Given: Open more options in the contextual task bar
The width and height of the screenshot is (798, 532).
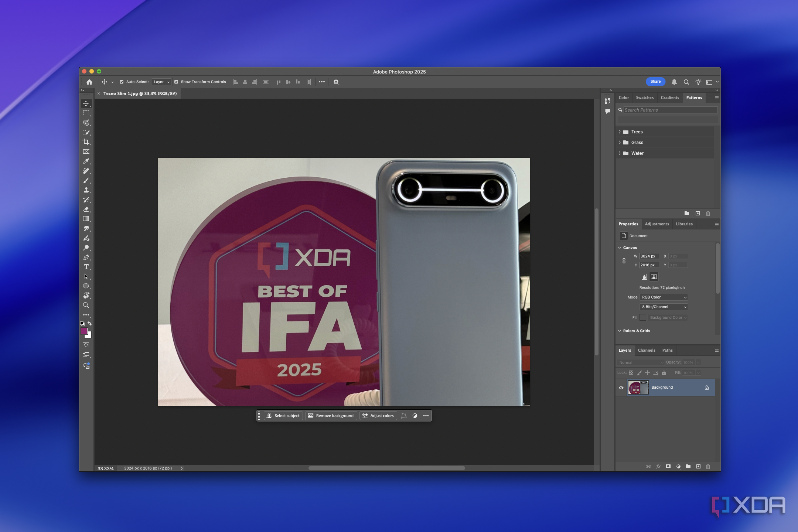Looking at the screenshot, I should [x=426, y=416].
